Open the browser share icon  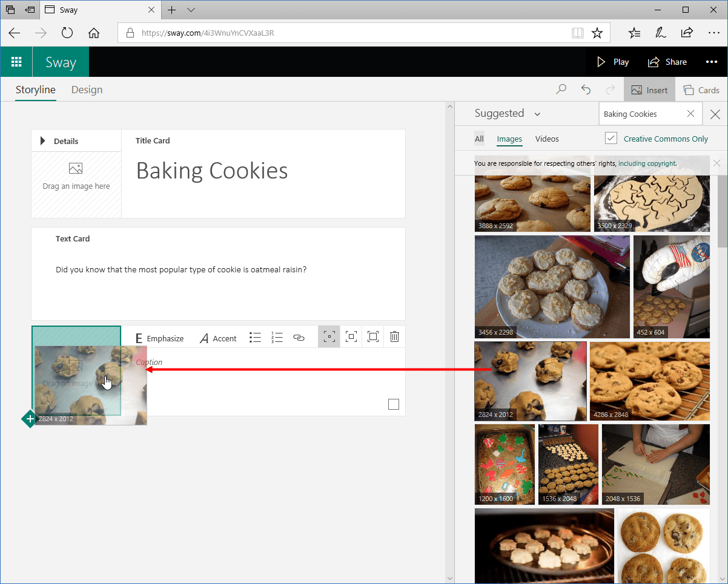[x=687, y=33]
